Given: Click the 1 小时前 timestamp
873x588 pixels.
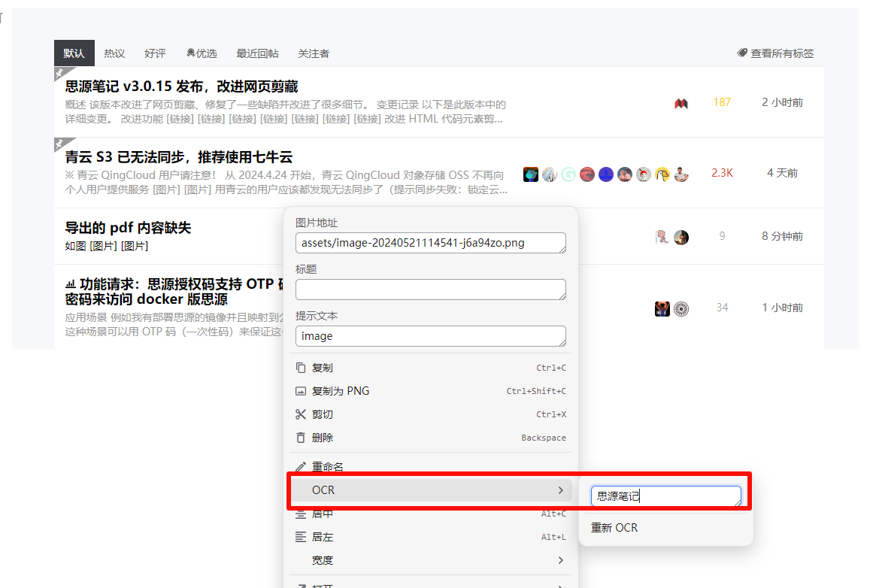Looking at the screenshot, I should pos(782,308).
